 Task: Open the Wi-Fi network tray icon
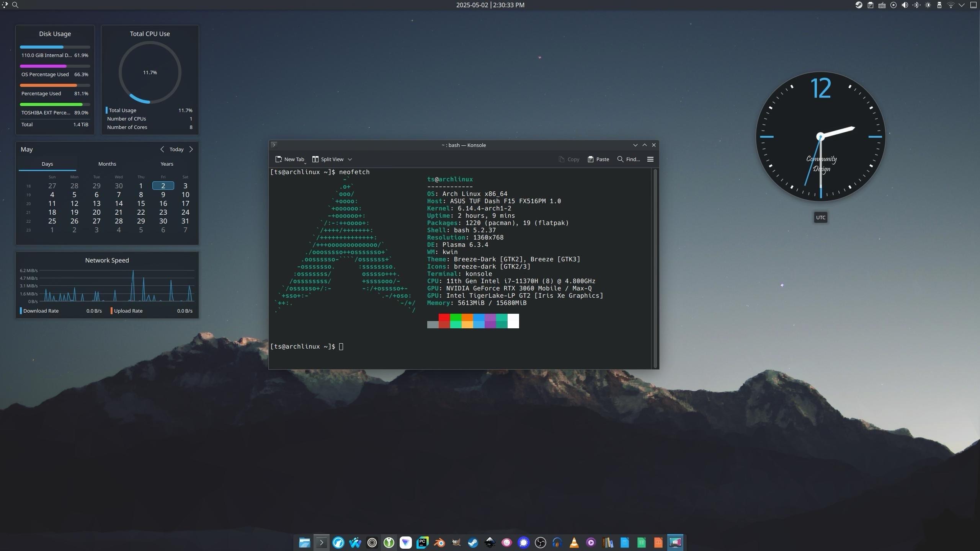click(x=951, y=5)
